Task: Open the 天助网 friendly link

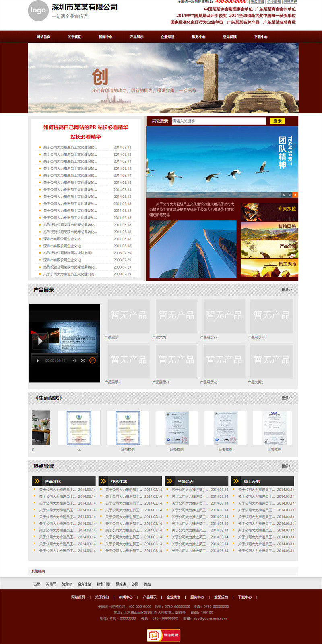Action: 51,585
